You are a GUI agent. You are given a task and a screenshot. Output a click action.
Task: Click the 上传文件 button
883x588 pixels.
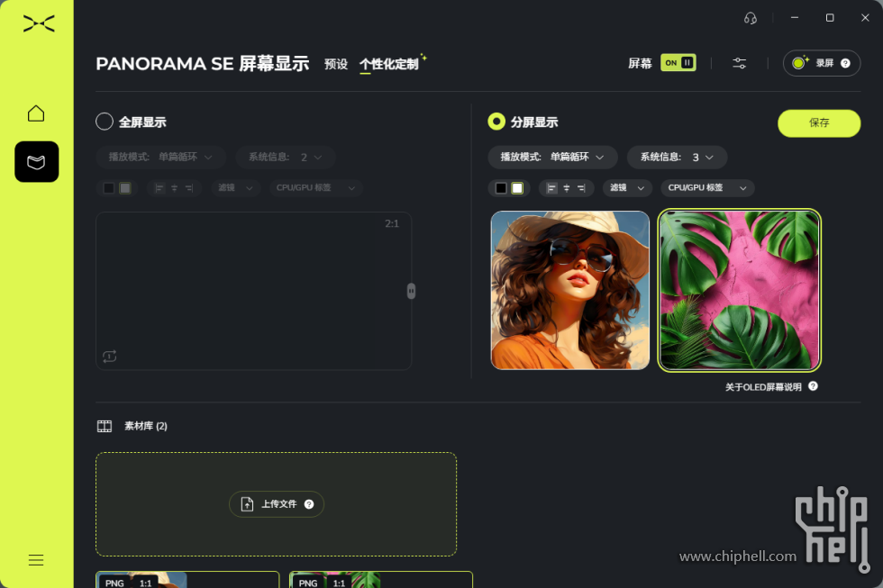(x=276, y=504)
